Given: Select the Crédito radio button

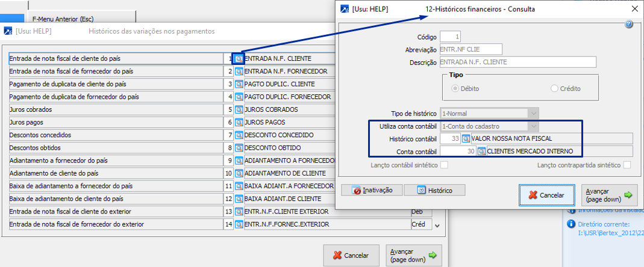Looking at the screenshot, I should 554,88.
